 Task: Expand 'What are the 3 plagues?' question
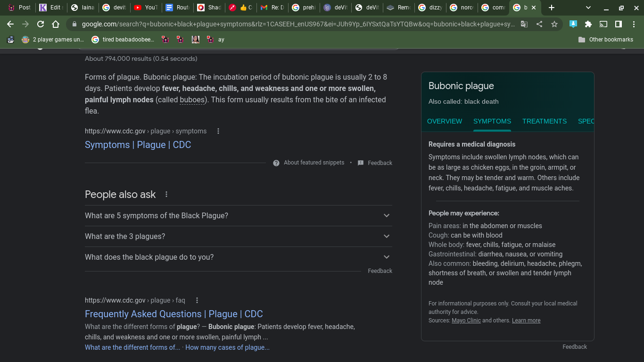(239, 236)
